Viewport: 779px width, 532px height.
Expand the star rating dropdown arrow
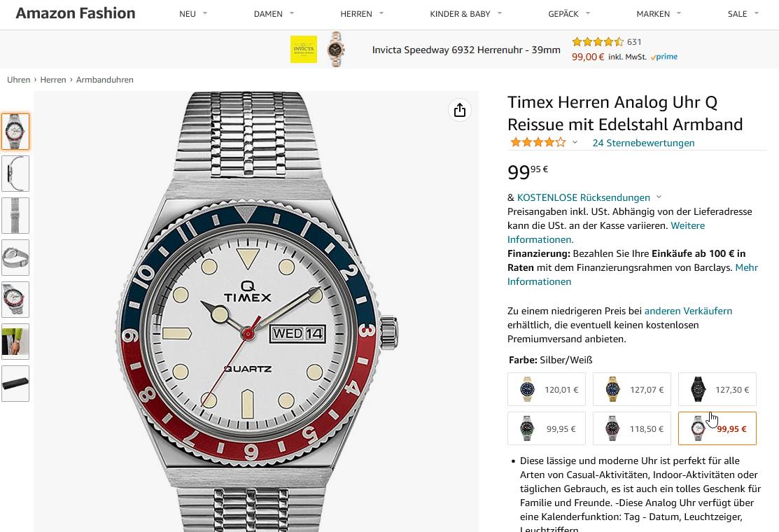click(x=575, y=143)
